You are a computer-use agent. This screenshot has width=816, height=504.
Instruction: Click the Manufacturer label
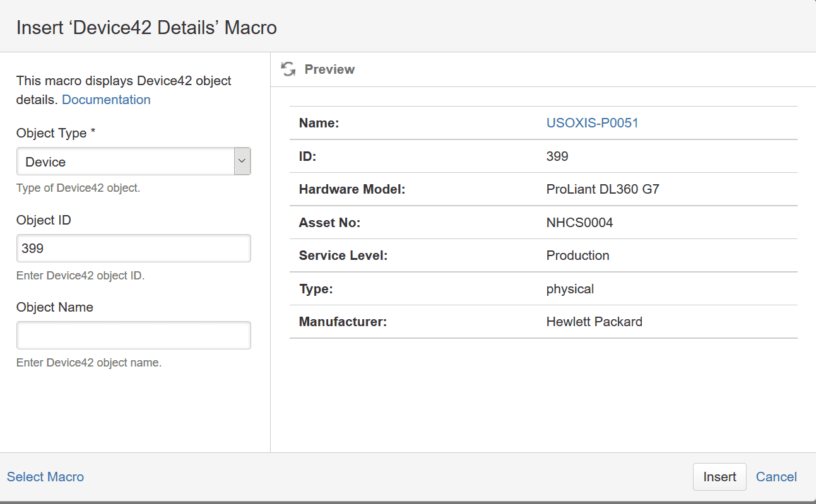pos(343,322)
